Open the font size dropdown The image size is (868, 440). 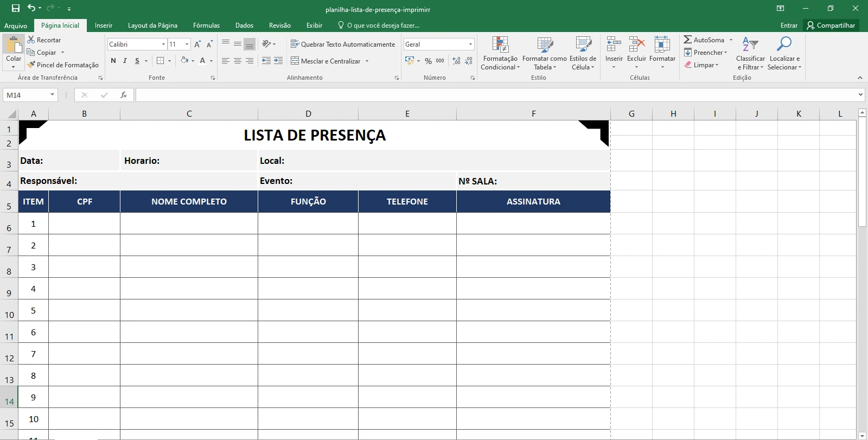187,44
